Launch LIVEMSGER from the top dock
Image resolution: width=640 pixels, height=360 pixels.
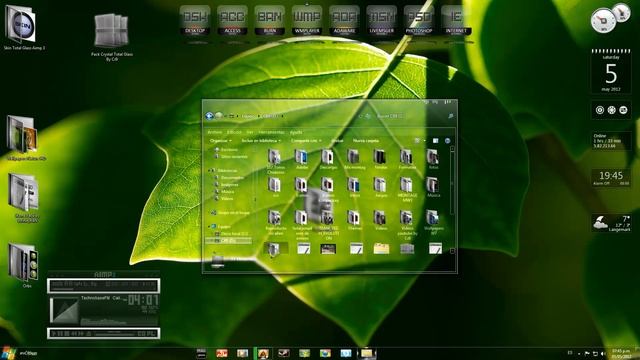pyautogui.click(x=382, y=20)
